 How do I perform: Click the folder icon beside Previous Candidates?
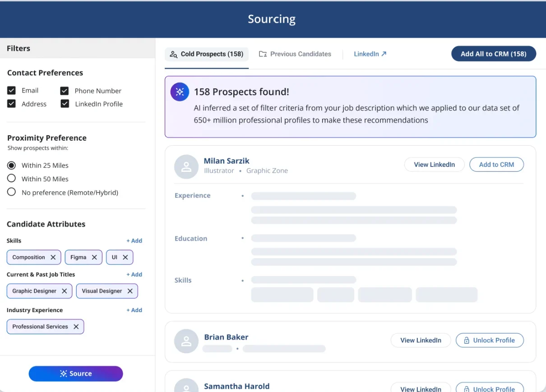(263, 54)
